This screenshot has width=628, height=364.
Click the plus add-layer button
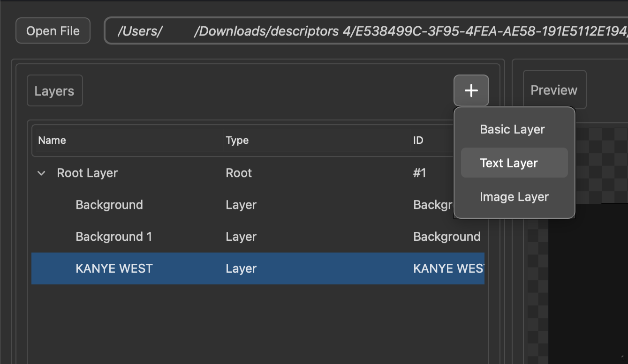(x=471, y=90)
